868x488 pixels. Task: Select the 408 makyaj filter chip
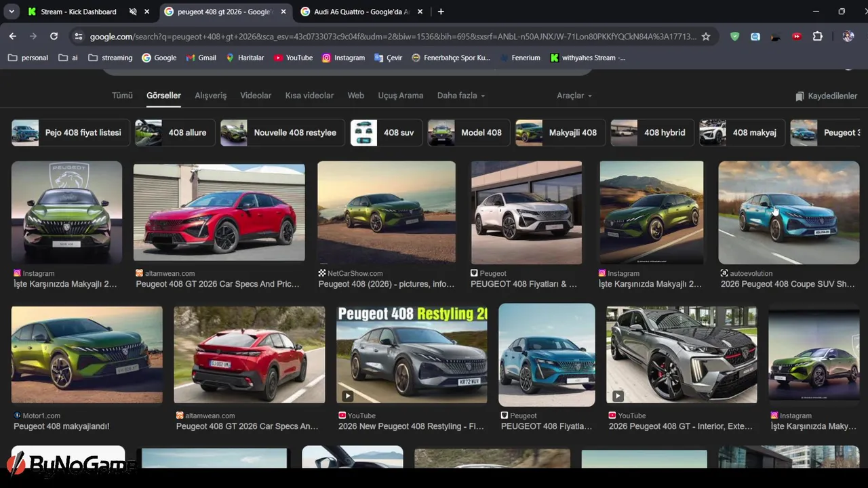742,133
